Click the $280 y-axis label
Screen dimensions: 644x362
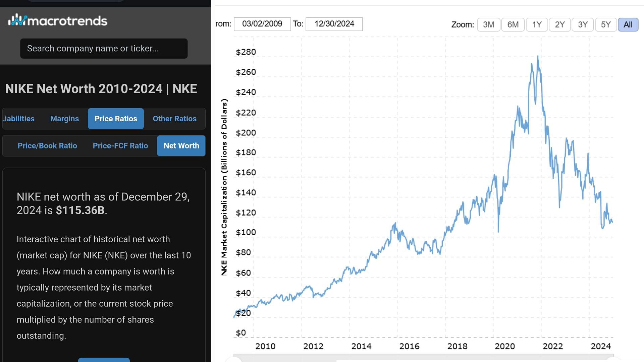pyautogui.click(x=246, y=52)
